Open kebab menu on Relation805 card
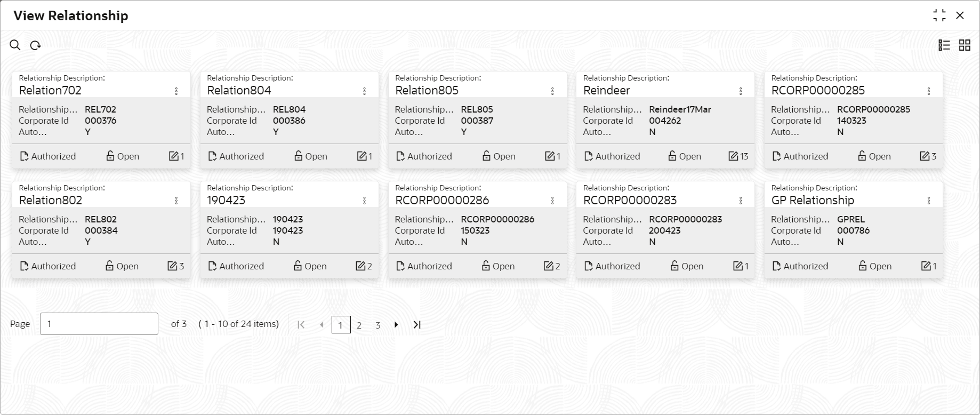980x415 pixels. click(x=552, y=91)
